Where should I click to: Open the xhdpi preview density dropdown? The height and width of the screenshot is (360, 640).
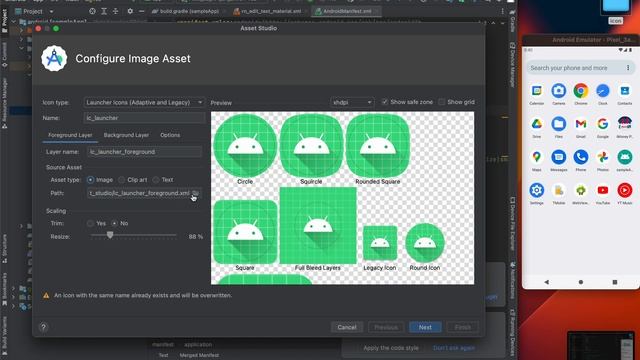(x=352, y=102)
